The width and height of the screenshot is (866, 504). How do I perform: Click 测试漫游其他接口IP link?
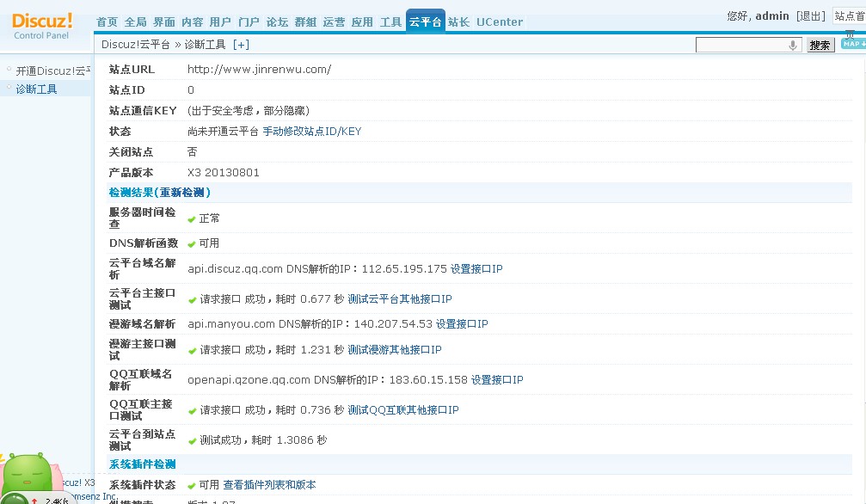[x=395, y=350]
